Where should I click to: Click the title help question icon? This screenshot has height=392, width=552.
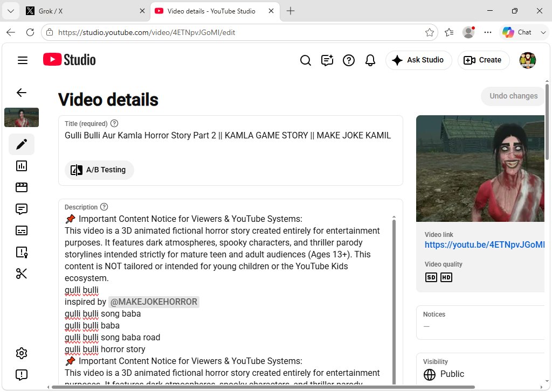[x=114, y=123]
